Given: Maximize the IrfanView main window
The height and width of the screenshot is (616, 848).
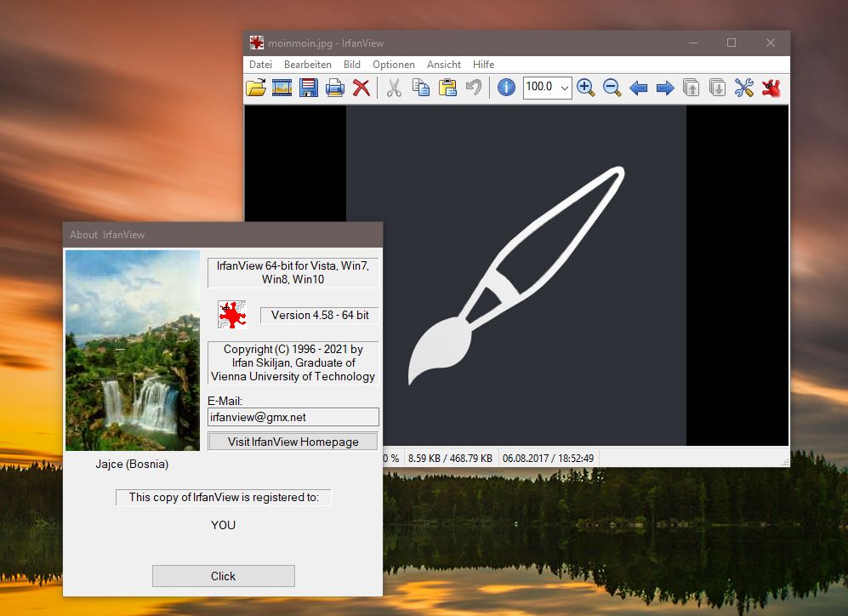Looking at the screenshot, I should click(731, 43).
